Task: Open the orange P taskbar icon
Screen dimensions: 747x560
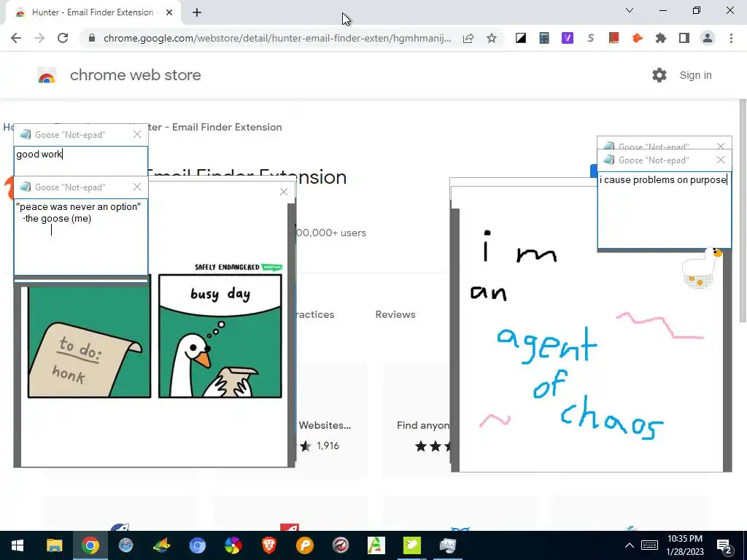Action: tap(304, 545)
